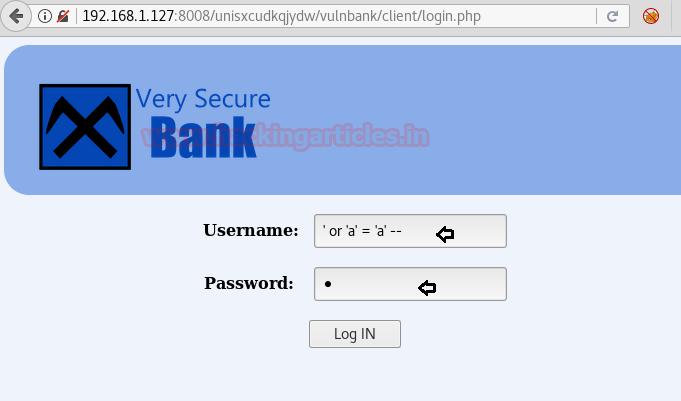
Task: Click the 192.168.1.127 host in URL
Action: tap(128, 17)
